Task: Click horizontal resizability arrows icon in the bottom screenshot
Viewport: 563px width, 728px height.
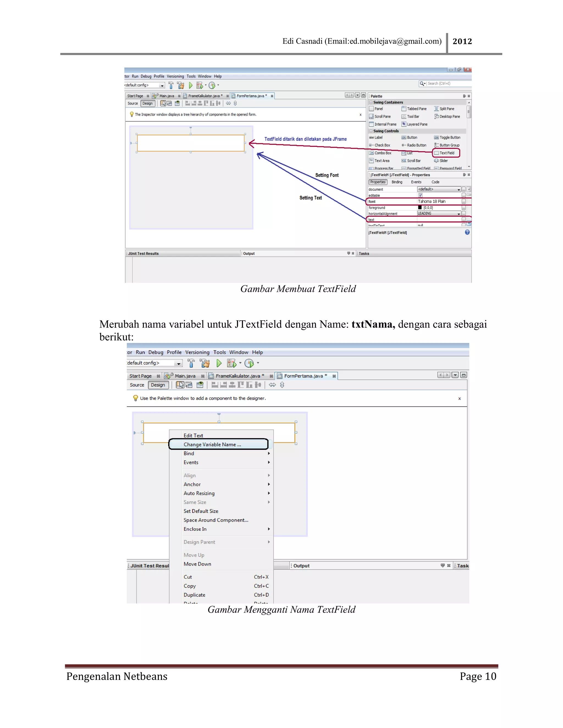Action: click(x=272, y=385)
